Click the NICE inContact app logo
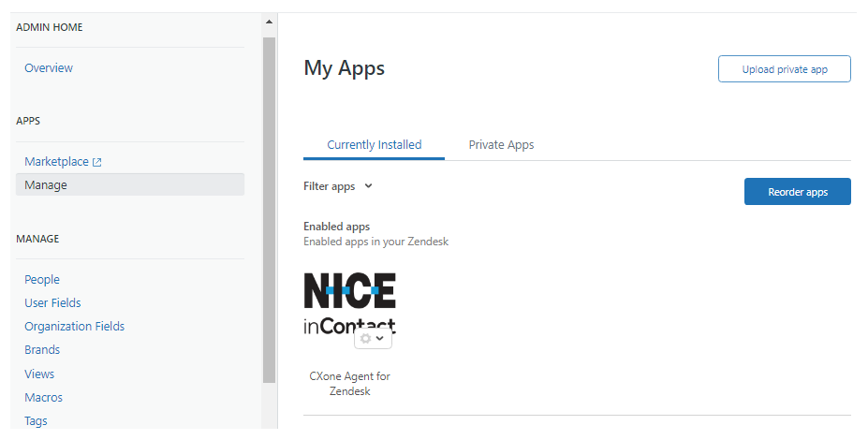Image resolution: width=868 pixels, height=440 pixels. (350, 301)
